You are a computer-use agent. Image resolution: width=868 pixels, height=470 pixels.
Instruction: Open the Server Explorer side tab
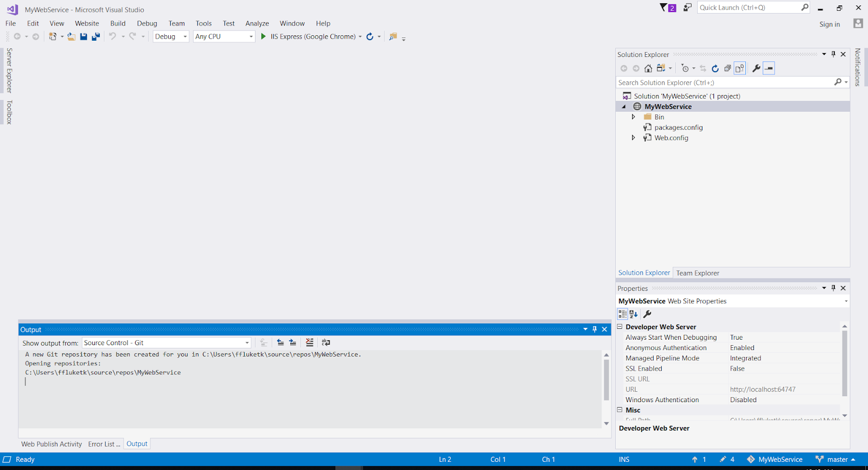pos(9,71)
